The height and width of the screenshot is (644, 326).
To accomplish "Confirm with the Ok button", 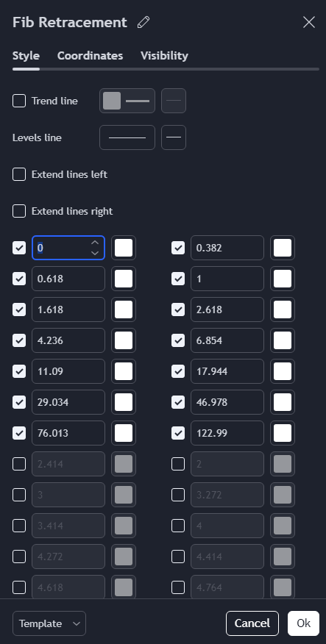I will tap(303, 623).
